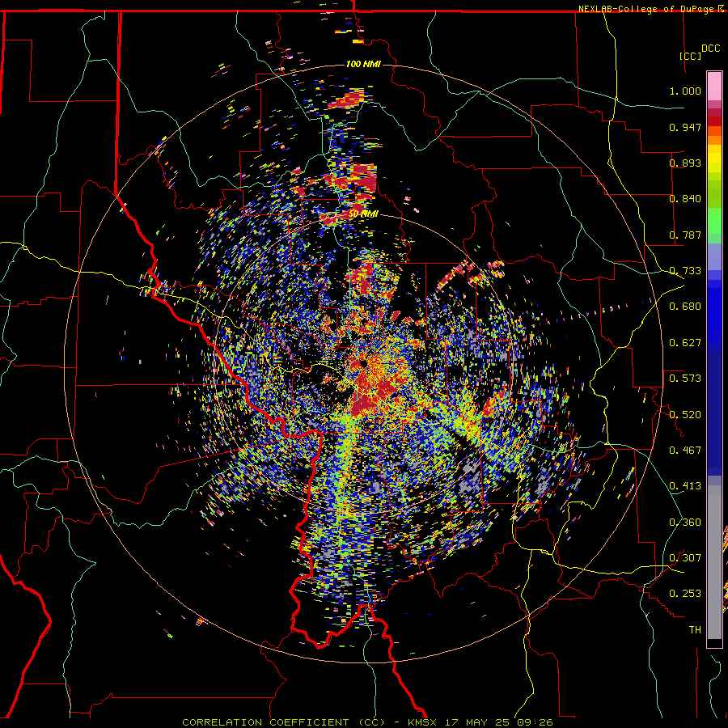Click the [CC] unit label near the legend
The width and height of the screenshot is (728, 728).
coord(690,56)
